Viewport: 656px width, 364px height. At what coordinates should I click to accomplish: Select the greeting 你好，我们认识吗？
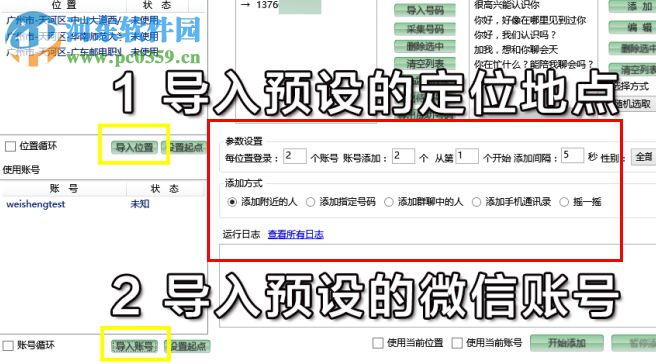(x=515, y=35)
